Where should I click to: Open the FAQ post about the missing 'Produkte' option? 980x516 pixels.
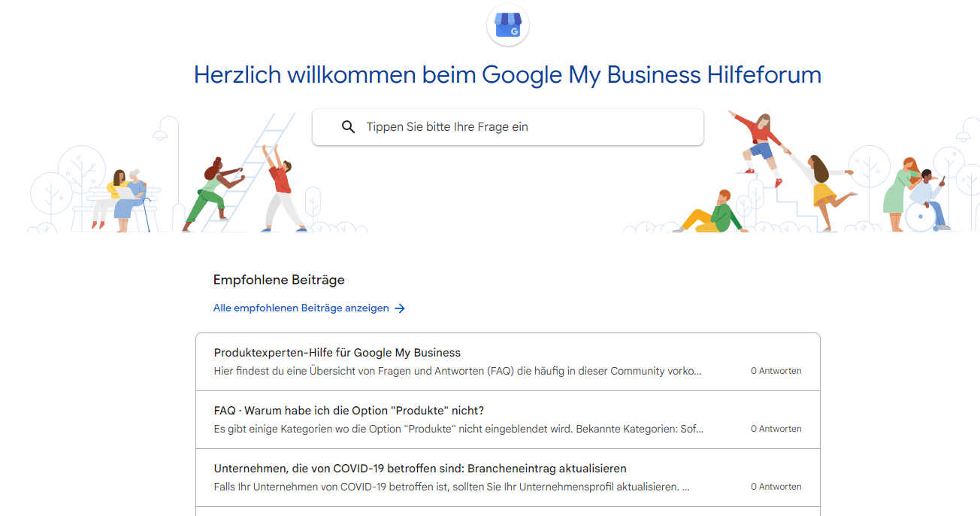pyautogui.click(x=349, y=411)
